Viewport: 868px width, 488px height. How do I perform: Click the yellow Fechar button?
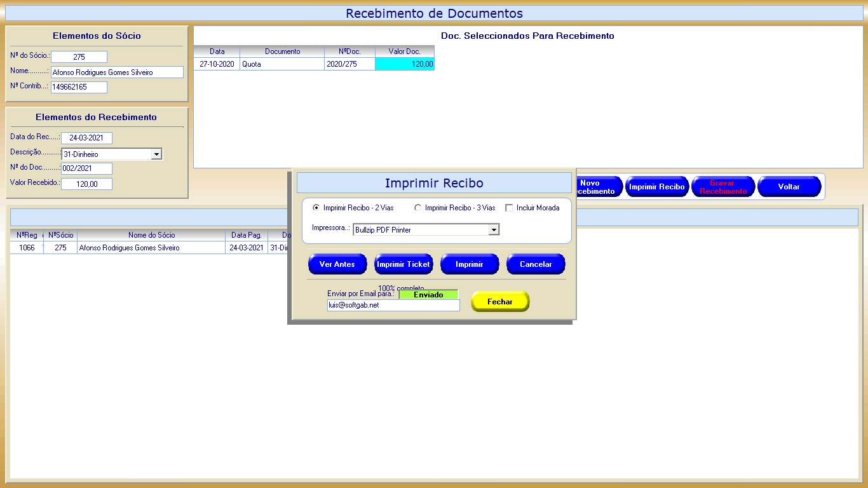click(x=499, y=302)
